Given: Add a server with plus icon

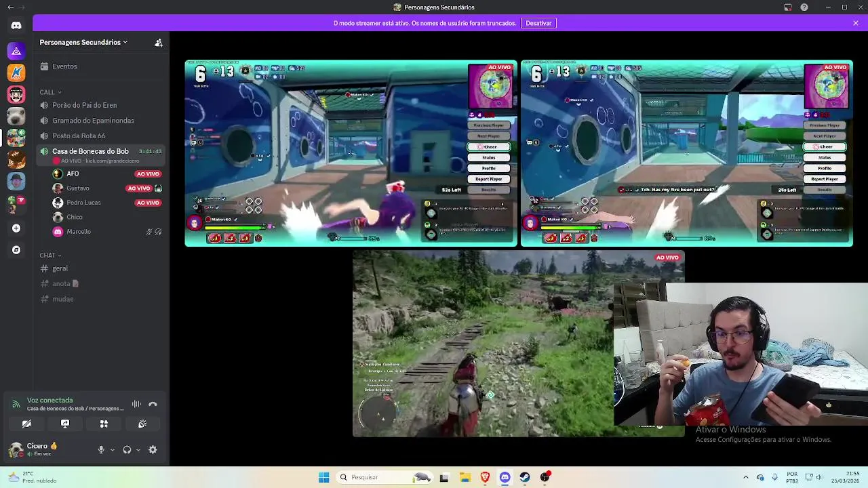Looking at the screenshot, I should pos(16,228).
